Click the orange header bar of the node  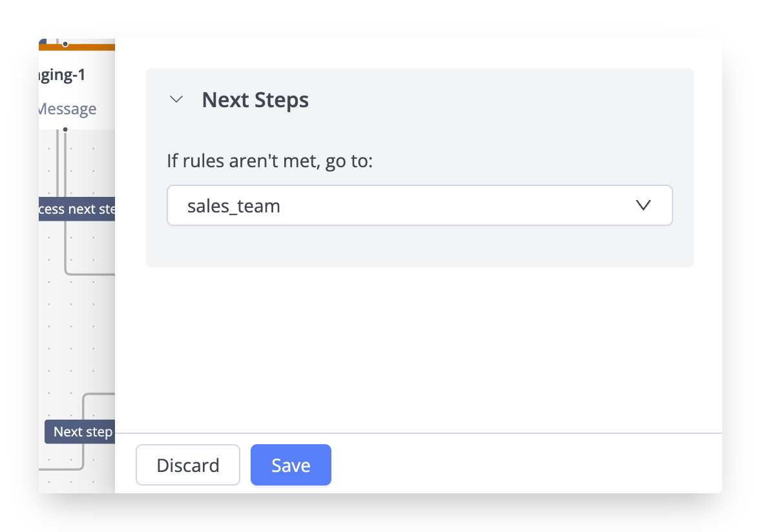(x=90, y=46)
